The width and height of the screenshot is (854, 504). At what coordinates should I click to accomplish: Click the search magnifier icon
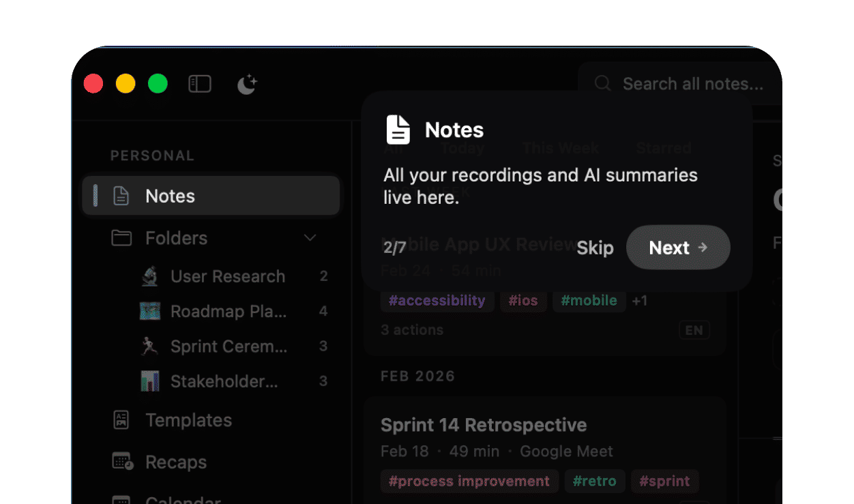(602, 84)
